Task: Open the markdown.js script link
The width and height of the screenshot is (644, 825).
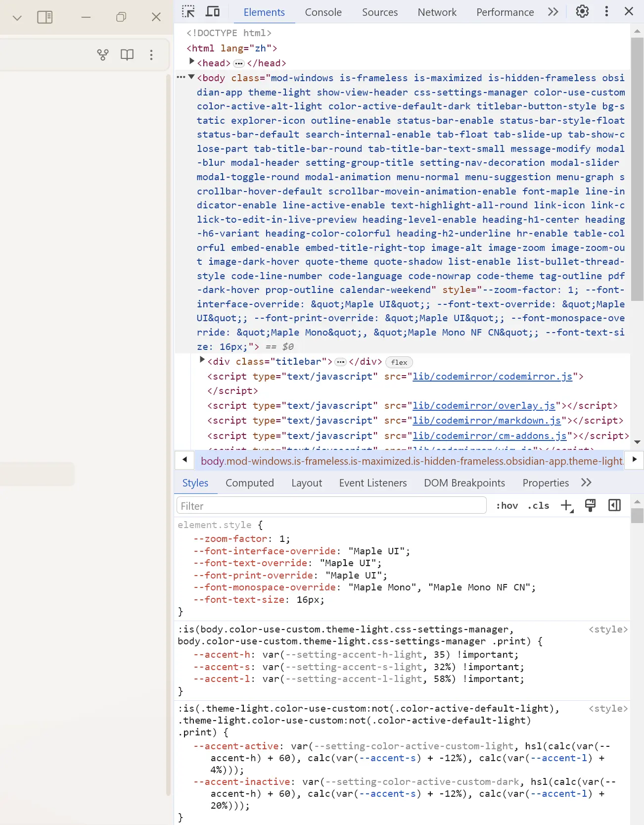Action: [x=487, y=421]
